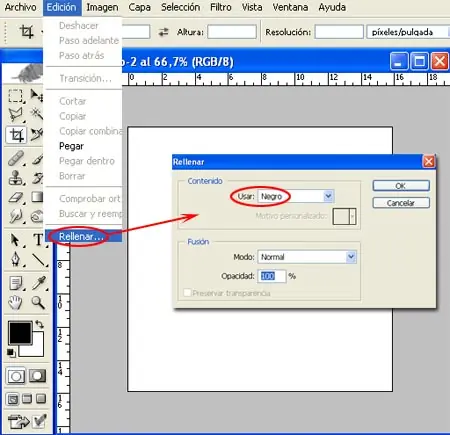Viewport: 450px width, 435px height.
Task: Select the Crop tool in toolbox
Action: (x=16, y=135)
